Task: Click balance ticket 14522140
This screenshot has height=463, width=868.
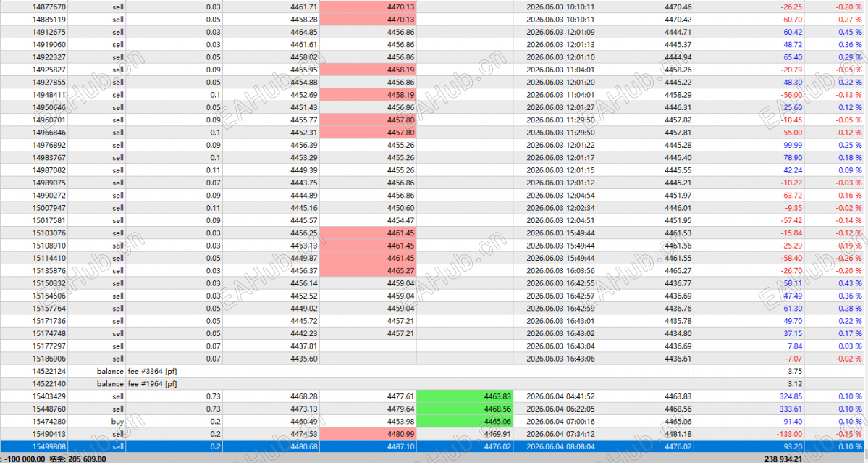Action: tap(49, 384)
